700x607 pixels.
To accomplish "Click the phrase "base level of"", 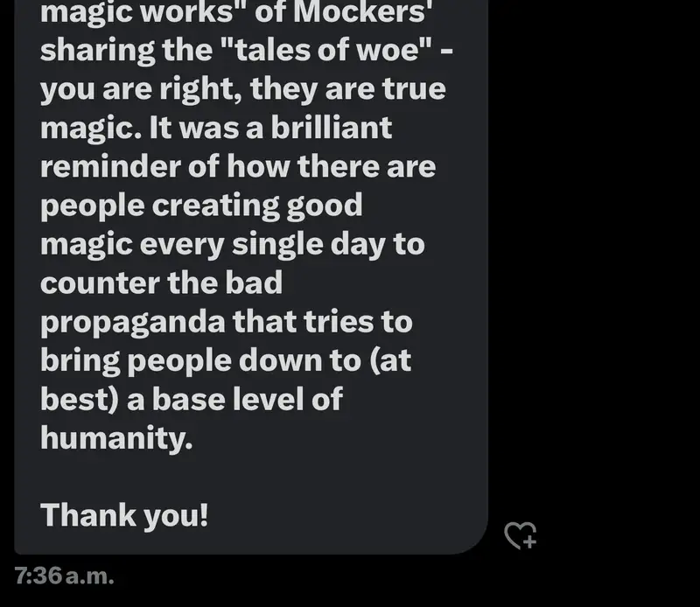I will 248,399.
